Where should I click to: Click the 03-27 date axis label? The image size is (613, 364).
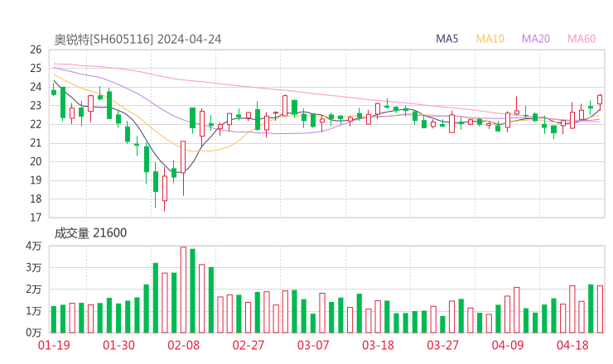[442, 345]
